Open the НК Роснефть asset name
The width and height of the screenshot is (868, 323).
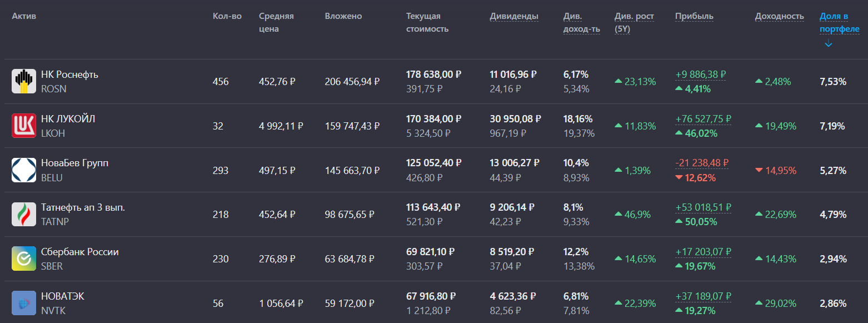click(x=69, y=74)
